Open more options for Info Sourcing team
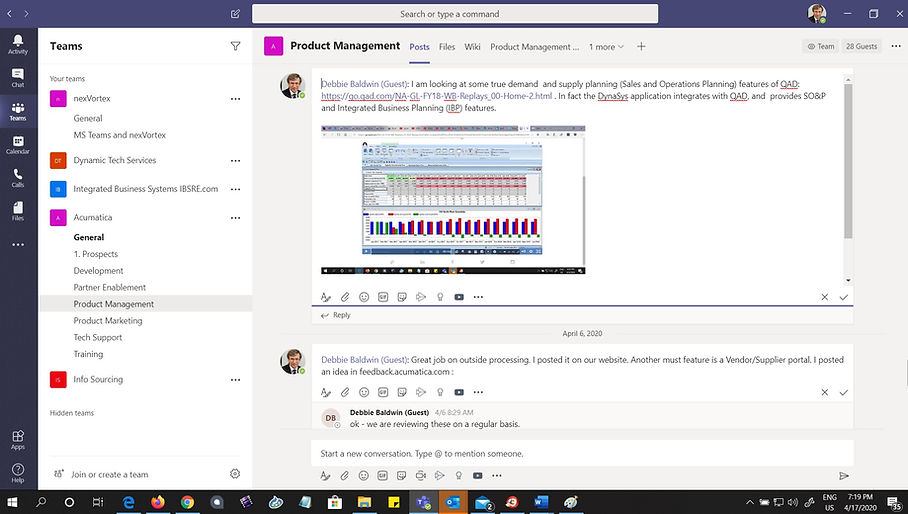 pos(235,380)
